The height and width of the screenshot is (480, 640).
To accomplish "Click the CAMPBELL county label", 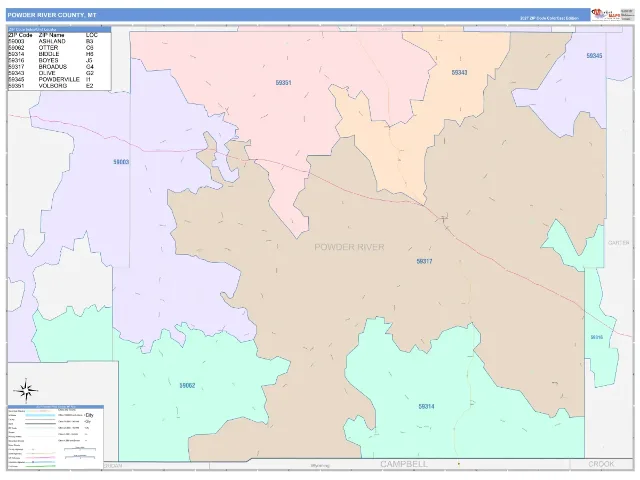I will tap(404, 464).
